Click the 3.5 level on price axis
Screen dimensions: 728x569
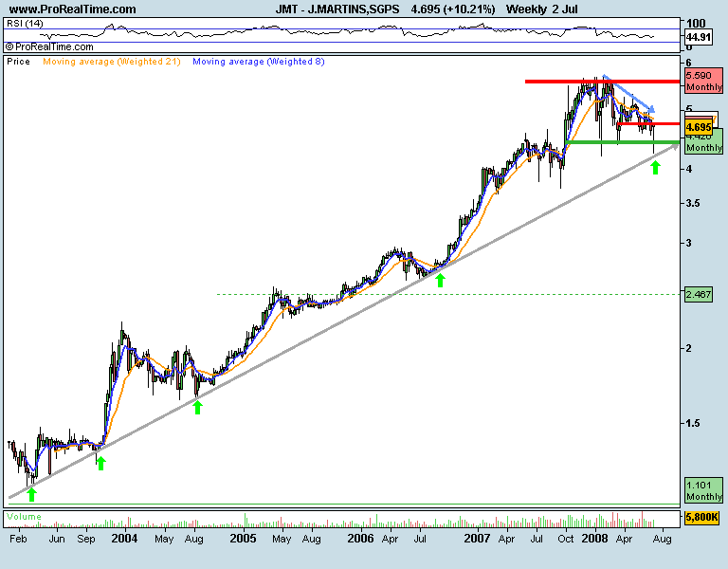click(695, 204)
